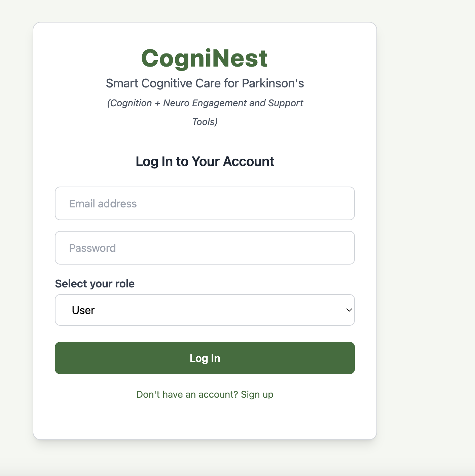Click the Don't have an account? text
Image resolution: width=475 pixels, height=476 pixels.
pyautogui.click(x=188, y=394)
